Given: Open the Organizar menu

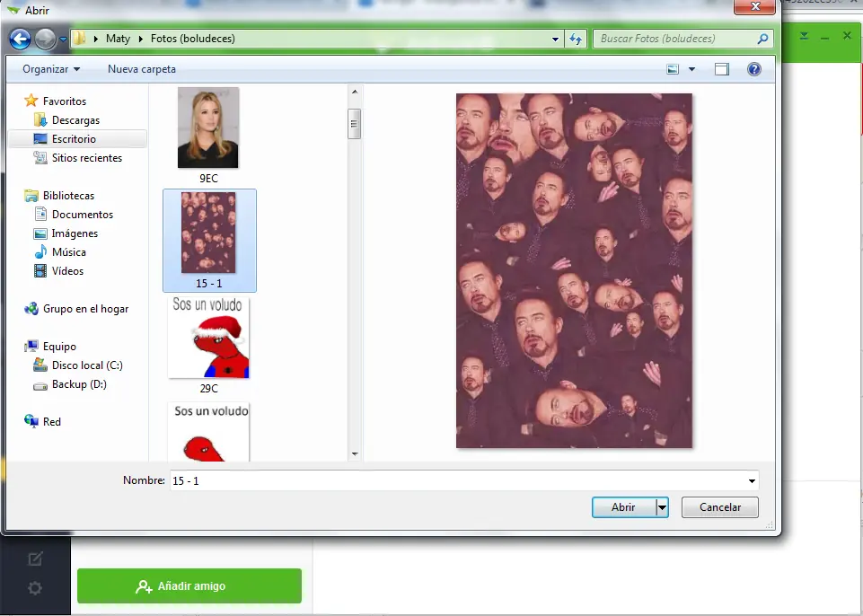Looking at the screenshot, I should [50, 69].
